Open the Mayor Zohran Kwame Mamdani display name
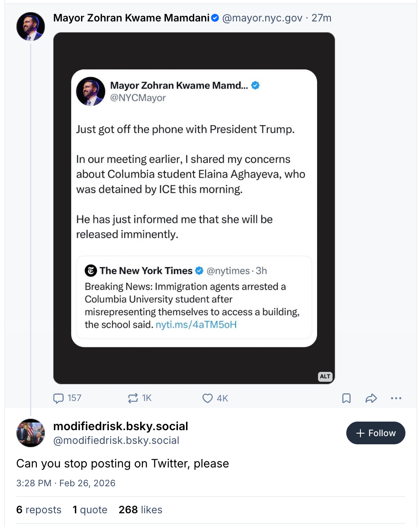420x527 pixels. coord(131,18)
